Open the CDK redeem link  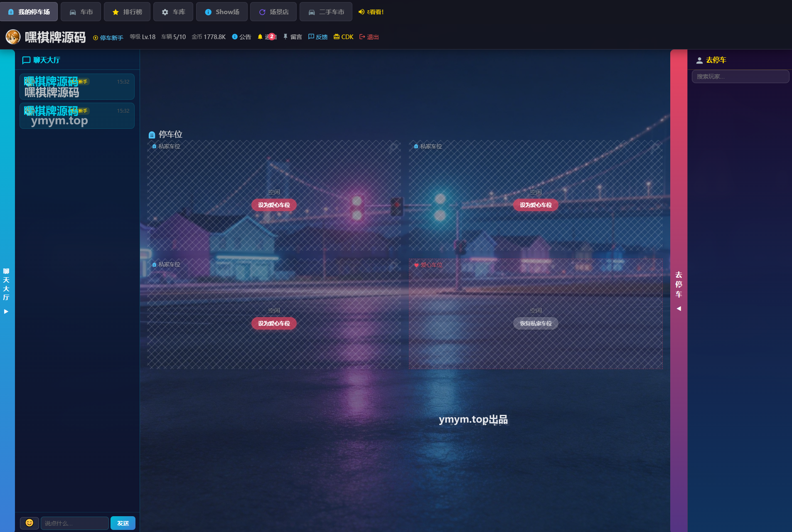(x=344, y=37)
